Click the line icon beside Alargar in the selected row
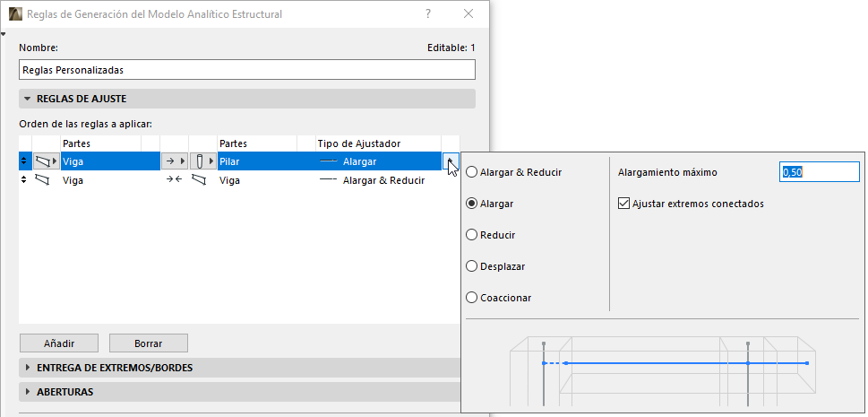 point(329,161)
